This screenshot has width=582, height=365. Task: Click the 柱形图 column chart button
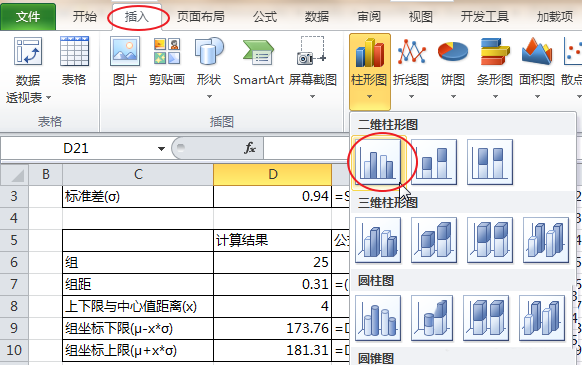369,71
